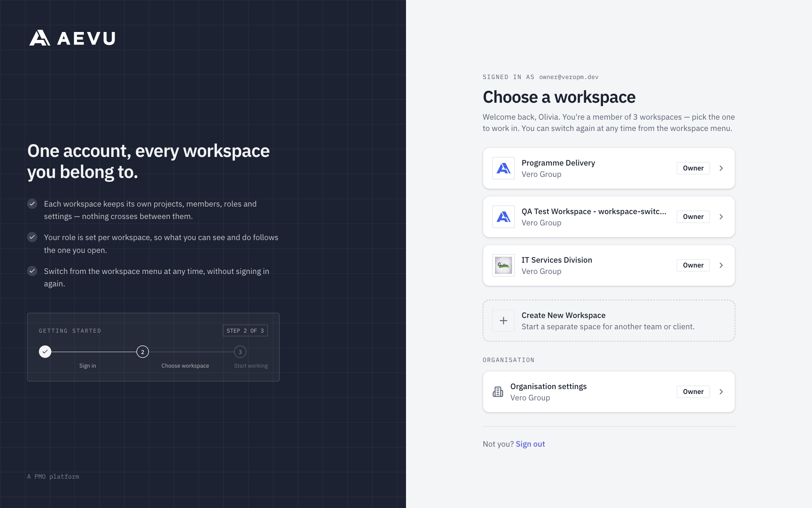Click the Sign out link
812x508 pixels.
(530, 444)
